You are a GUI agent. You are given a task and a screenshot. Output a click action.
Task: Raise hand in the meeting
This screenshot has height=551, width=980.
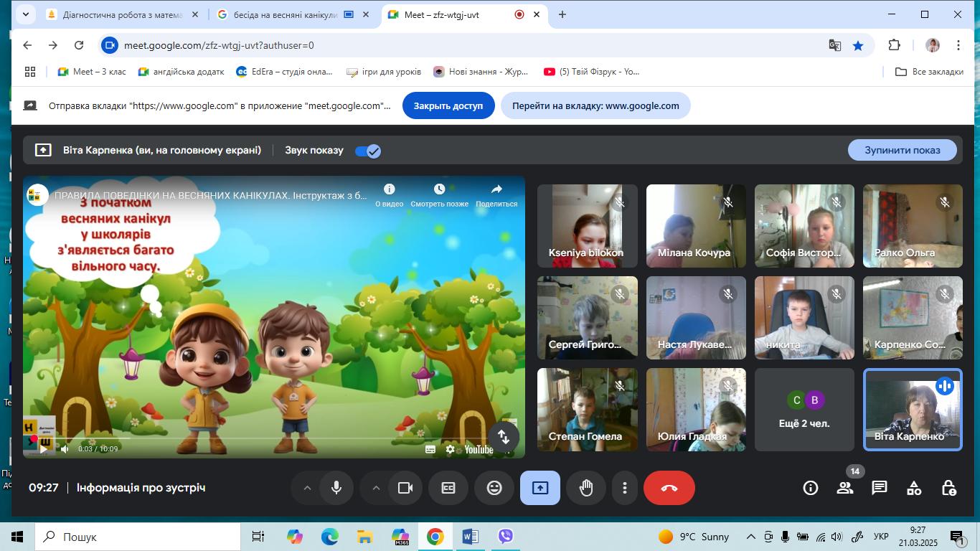point(586,488)
